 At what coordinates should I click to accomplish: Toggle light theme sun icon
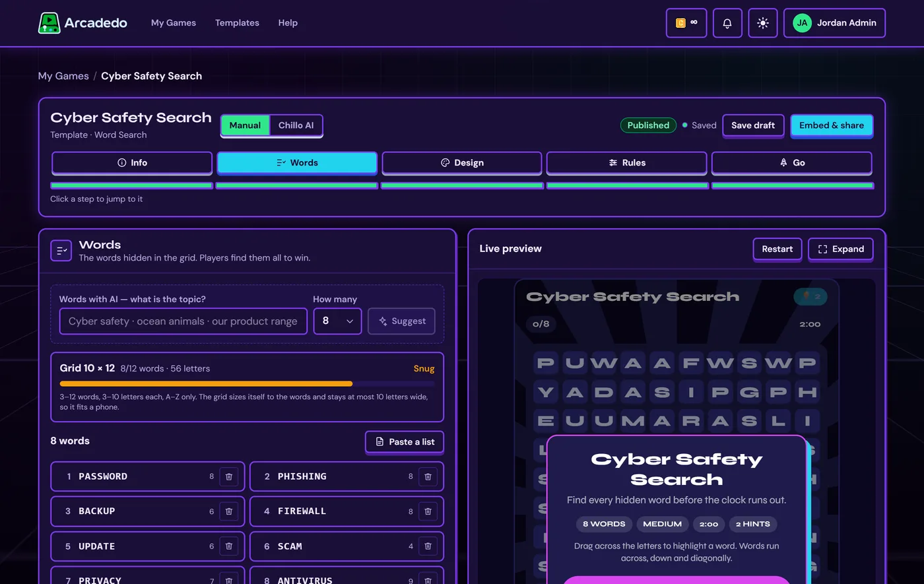click(763, 23)
